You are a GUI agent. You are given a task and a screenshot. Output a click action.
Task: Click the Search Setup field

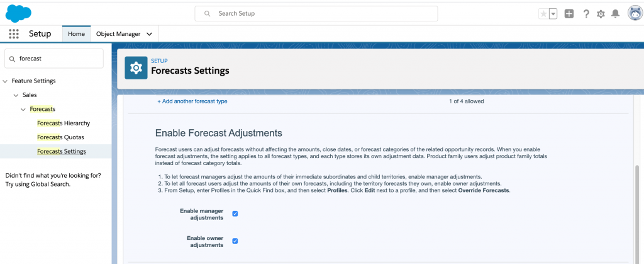click(316, 13)
